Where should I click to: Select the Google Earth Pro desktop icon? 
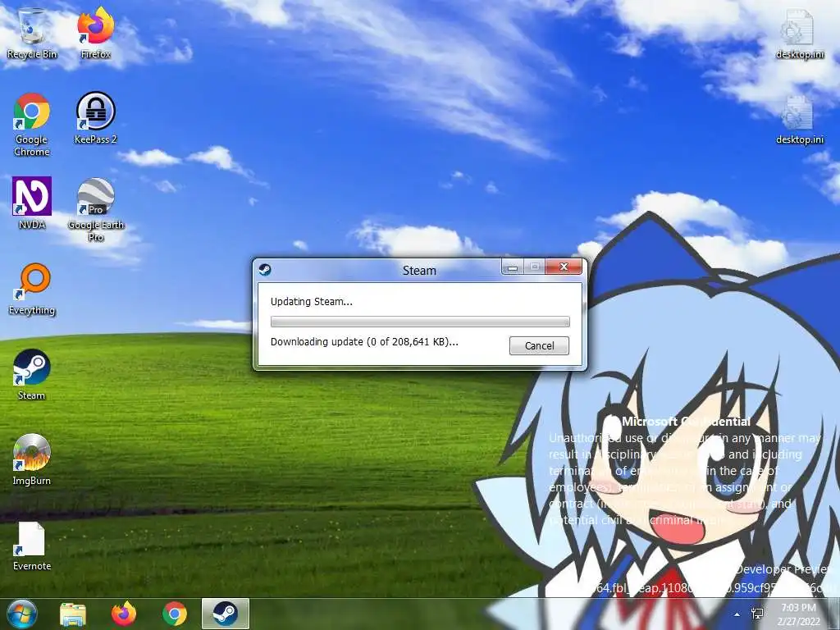pos(95,210)
